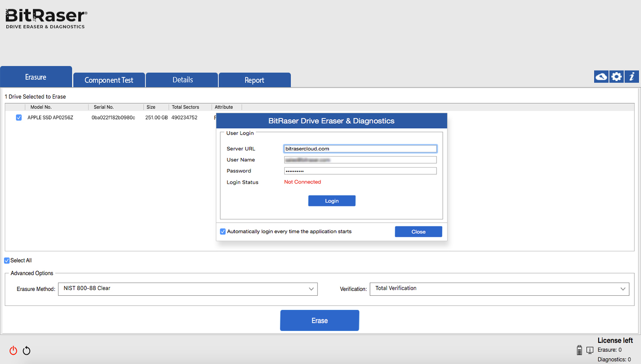This screenshot has height=364, width=641.
Task: Click the Server URL input field
Action: 360,148
